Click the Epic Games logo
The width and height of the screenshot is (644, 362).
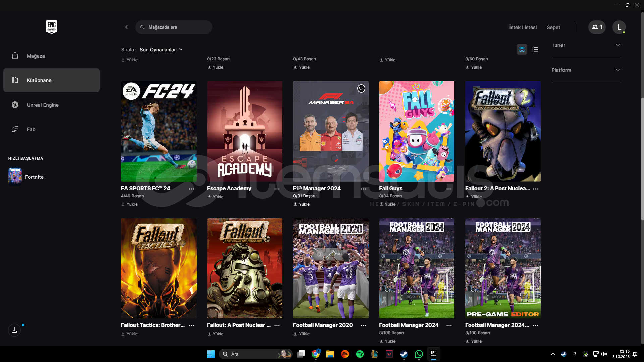[x=51, y=27]
